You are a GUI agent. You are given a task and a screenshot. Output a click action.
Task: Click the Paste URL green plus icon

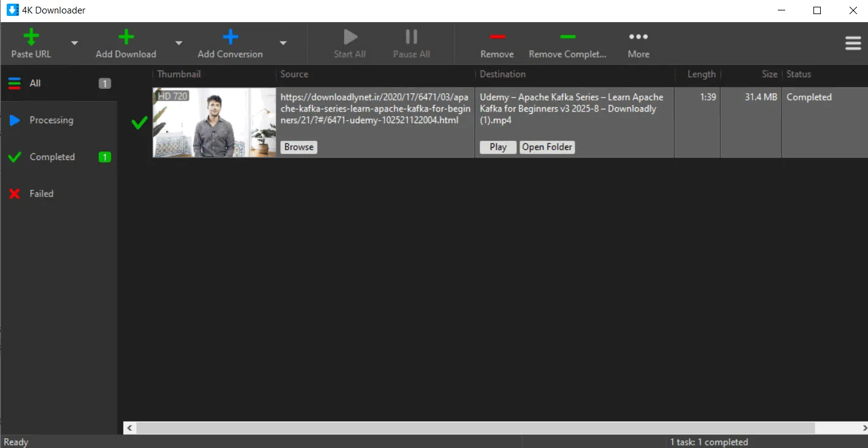coord(31,37)
